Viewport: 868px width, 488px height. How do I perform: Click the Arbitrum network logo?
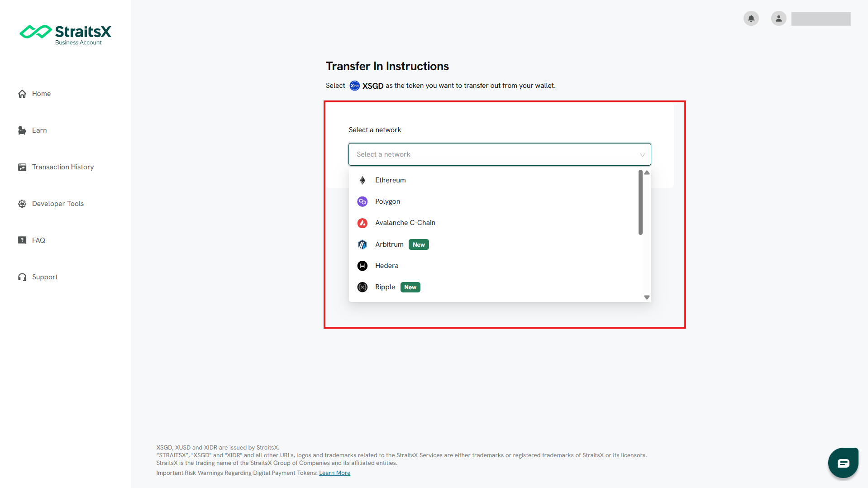[x=362, y=244]
